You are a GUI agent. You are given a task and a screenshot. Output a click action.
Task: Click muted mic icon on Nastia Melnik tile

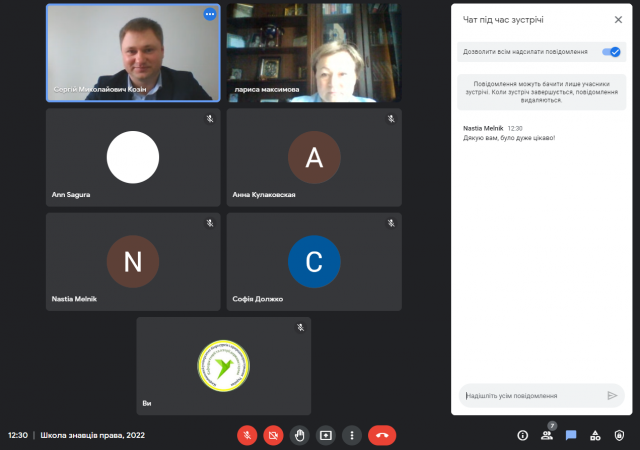pyautogui.click(x=210, y=223)
